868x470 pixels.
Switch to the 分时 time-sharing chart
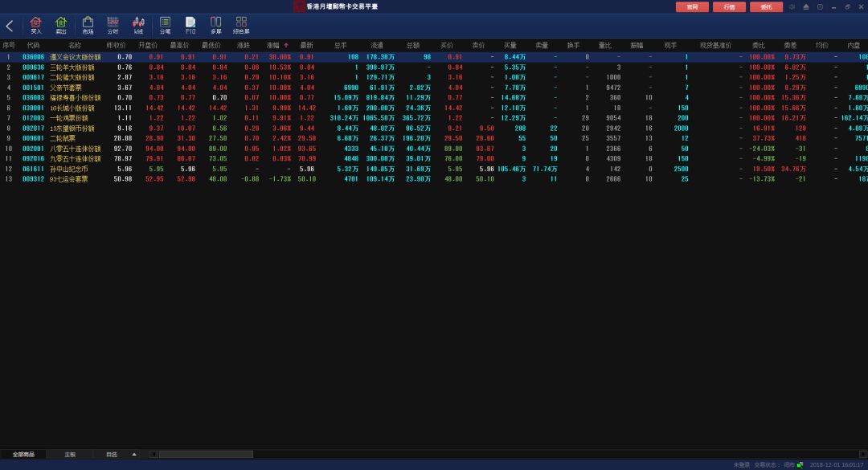tap(113, 26)
